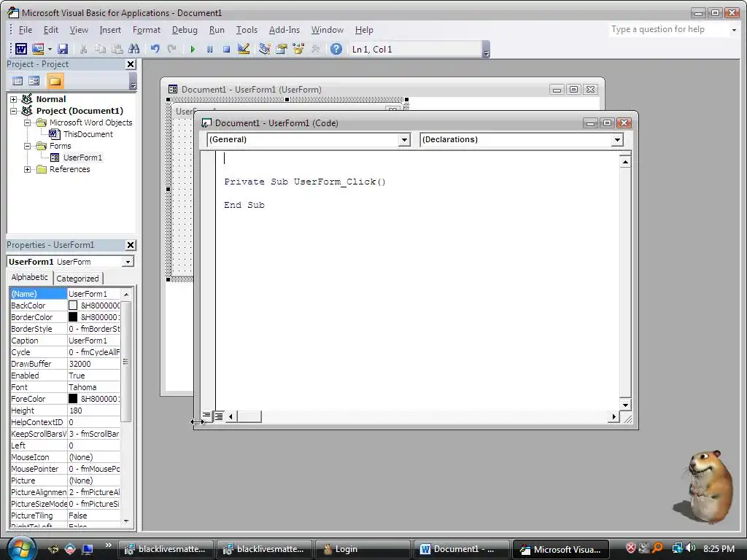This screenshot has width=747, height=560.
Task: Click the volume icon in system tray
Action: pos(691,548)
